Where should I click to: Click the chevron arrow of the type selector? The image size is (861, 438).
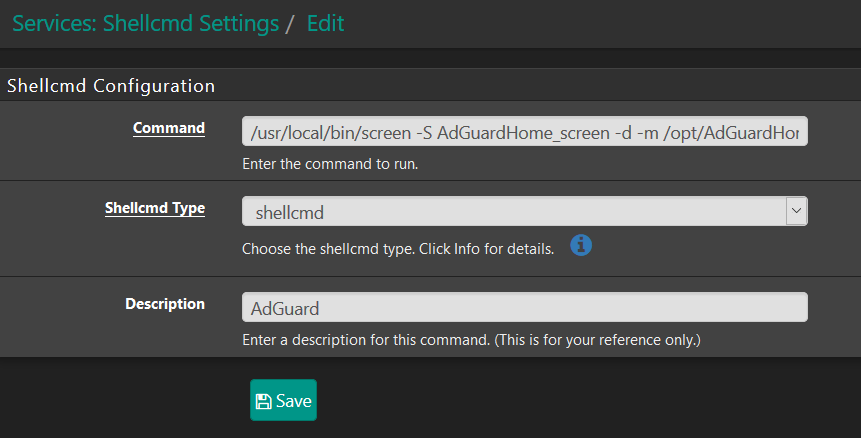pyautogui.click(x=796, y=211)
